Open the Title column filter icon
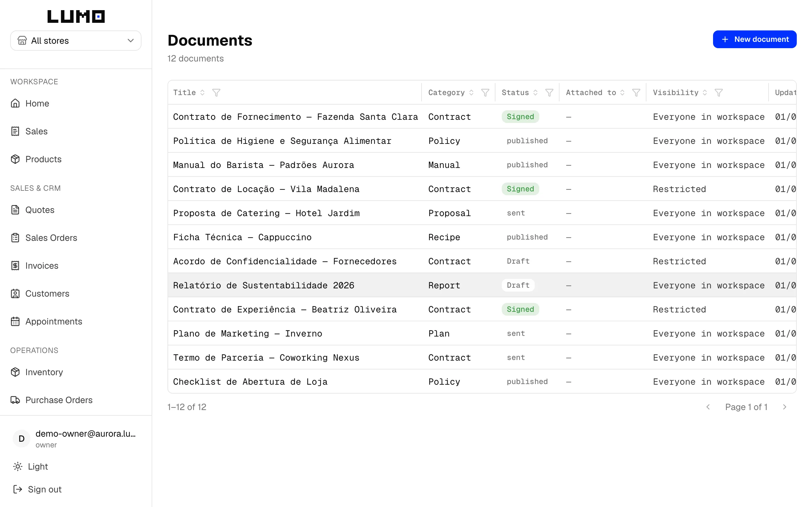 click(x=216, y=93)
